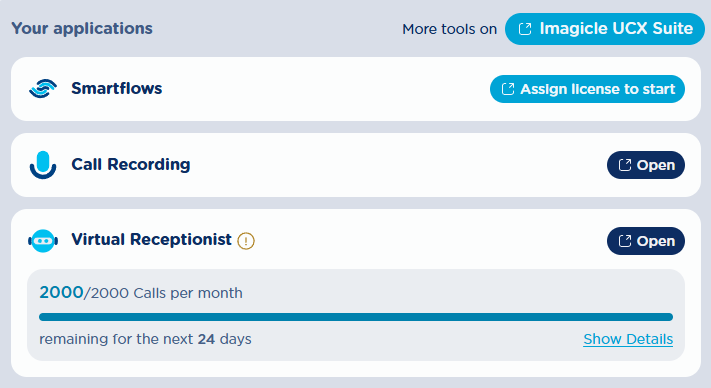
Task: Click the warning icon beside Virtual Receptionist
Action: (246, 241)
